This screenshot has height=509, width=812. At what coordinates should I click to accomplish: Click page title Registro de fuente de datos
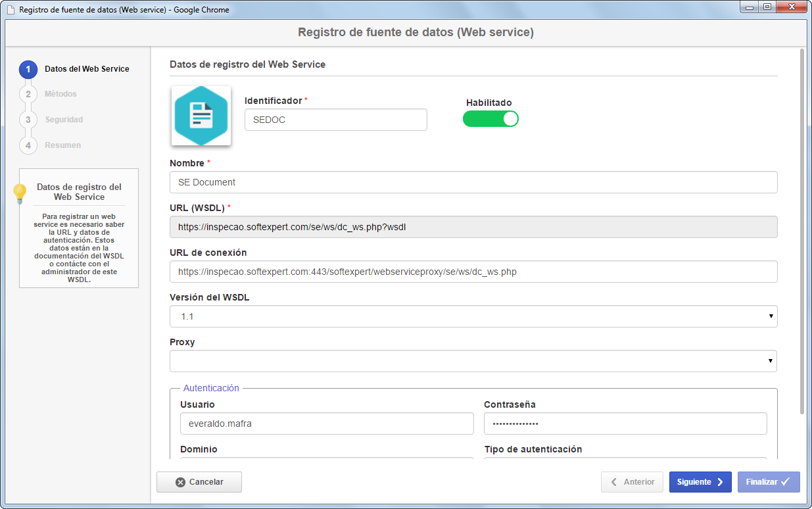click(x=416, y=32)
